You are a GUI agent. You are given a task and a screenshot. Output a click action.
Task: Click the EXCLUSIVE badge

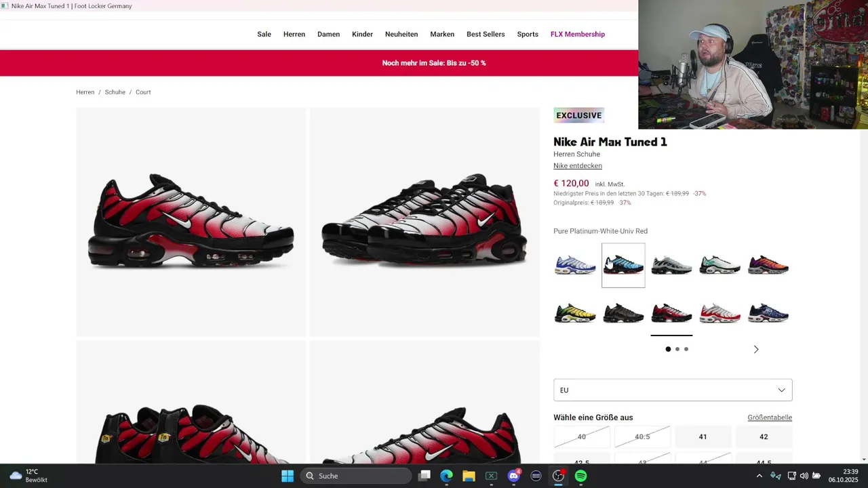click(579, 115)
